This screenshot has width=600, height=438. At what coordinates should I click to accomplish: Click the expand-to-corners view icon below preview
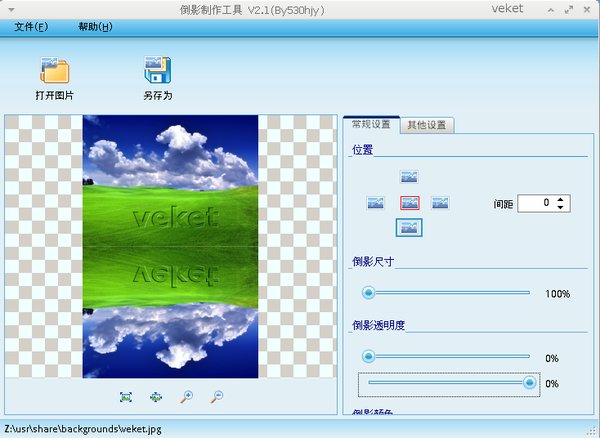click(x=126, y=397)
